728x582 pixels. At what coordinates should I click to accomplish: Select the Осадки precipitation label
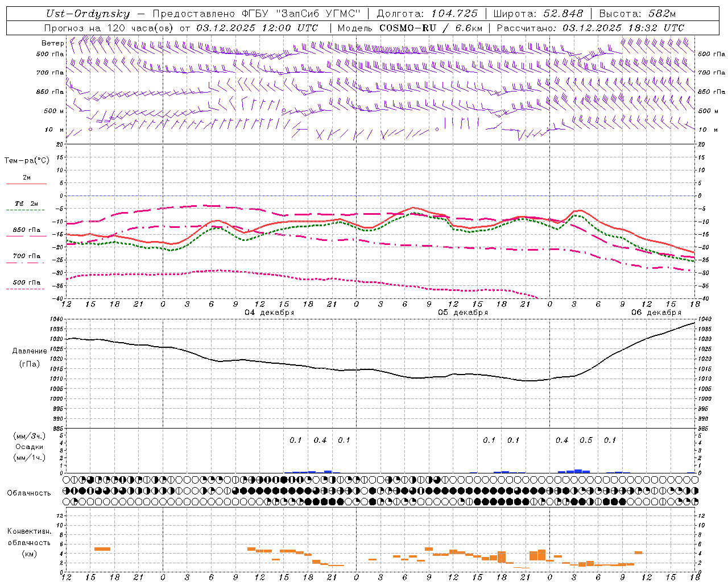(x=29, y=447)
